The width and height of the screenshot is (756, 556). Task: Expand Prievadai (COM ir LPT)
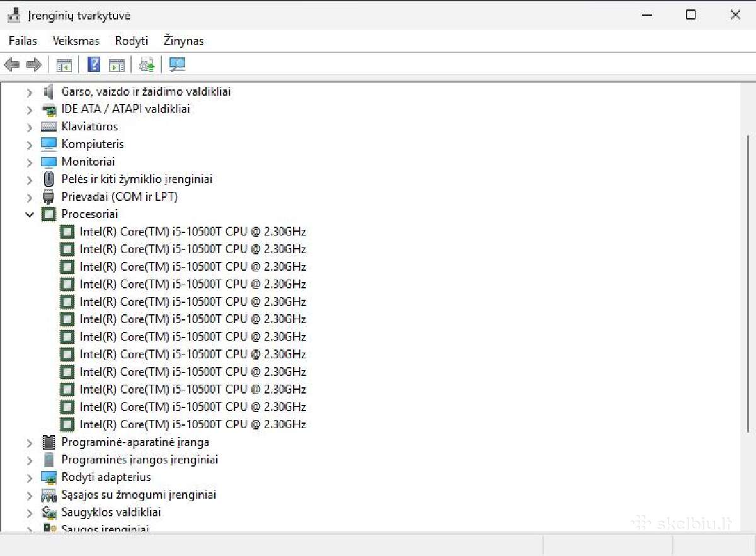pos(30,197)
